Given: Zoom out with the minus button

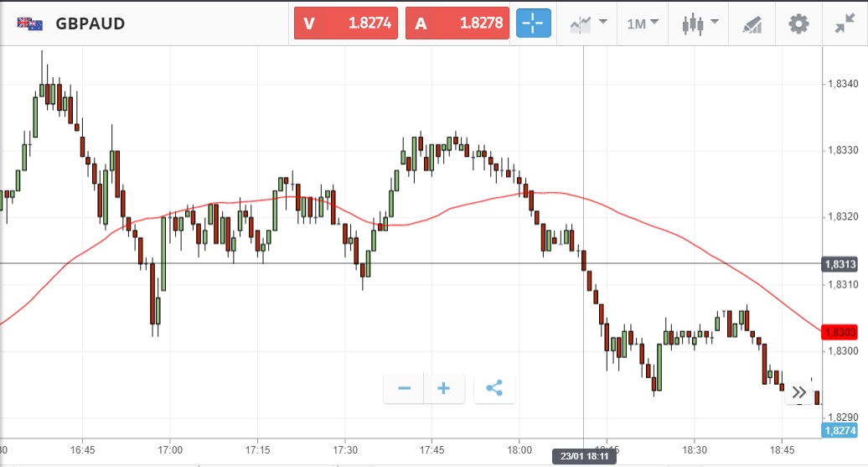Looking at the screenshot, I should [404, 388].
